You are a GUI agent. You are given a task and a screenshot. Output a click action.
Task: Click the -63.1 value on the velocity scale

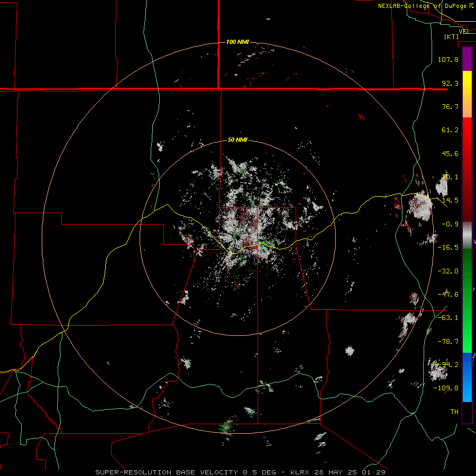tap(448, 317)
